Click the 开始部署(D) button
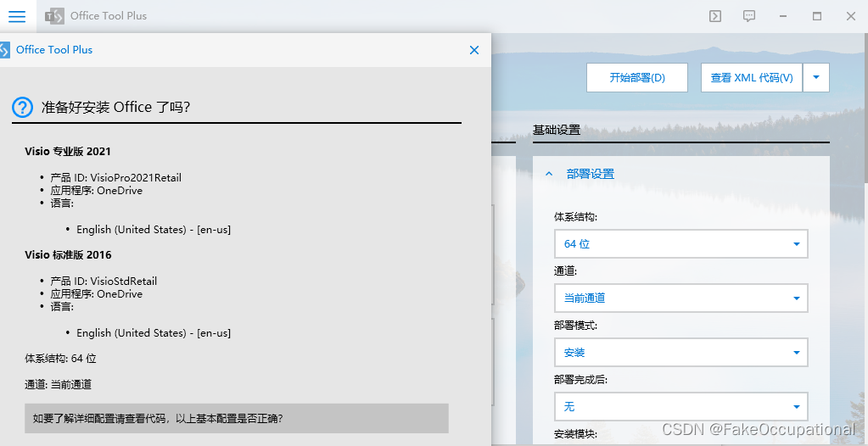This screenshot has height=446, width=868. click(x=637, y=77)
